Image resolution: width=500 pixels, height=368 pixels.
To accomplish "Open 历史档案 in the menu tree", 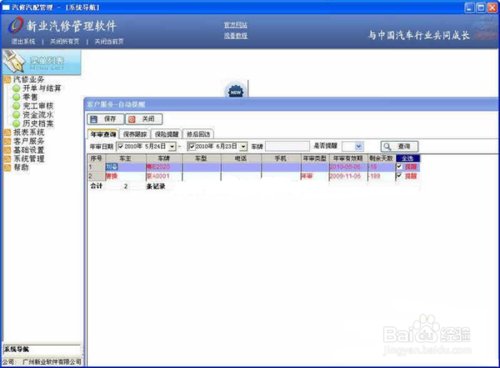I will (38, 124).
